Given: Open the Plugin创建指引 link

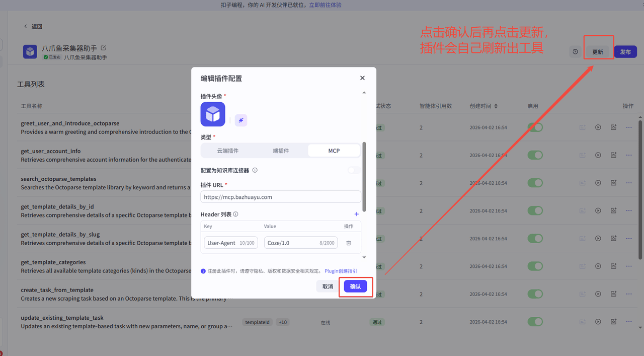Looking at the screenshot, I should (x=341, y=271).
